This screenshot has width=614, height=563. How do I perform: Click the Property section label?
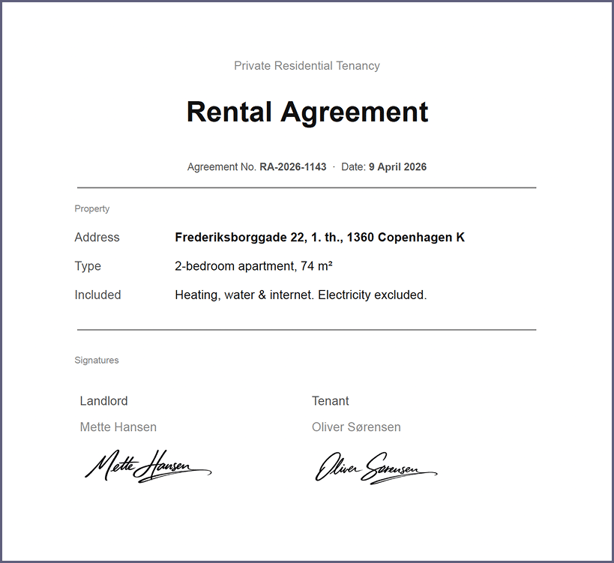click(x=92, y=209)
